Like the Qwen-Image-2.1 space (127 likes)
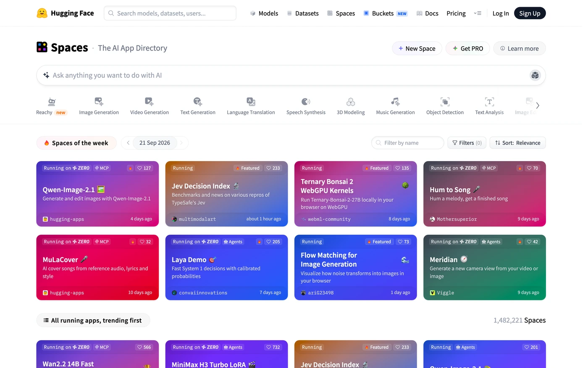 [144, 168]
